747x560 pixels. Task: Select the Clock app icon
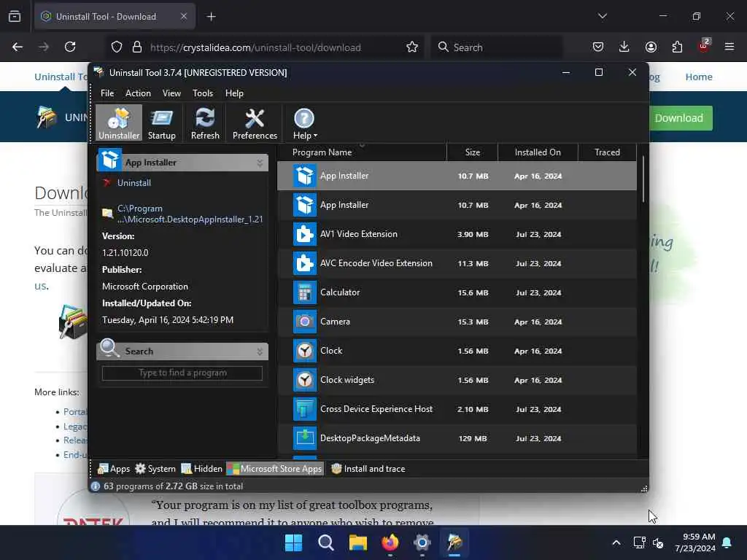tap(304, 351)
